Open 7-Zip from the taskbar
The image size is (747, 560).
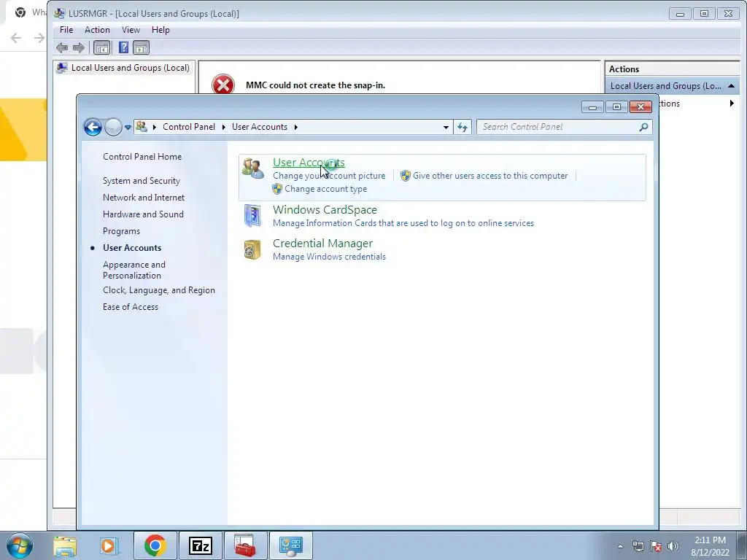(201, 545)
